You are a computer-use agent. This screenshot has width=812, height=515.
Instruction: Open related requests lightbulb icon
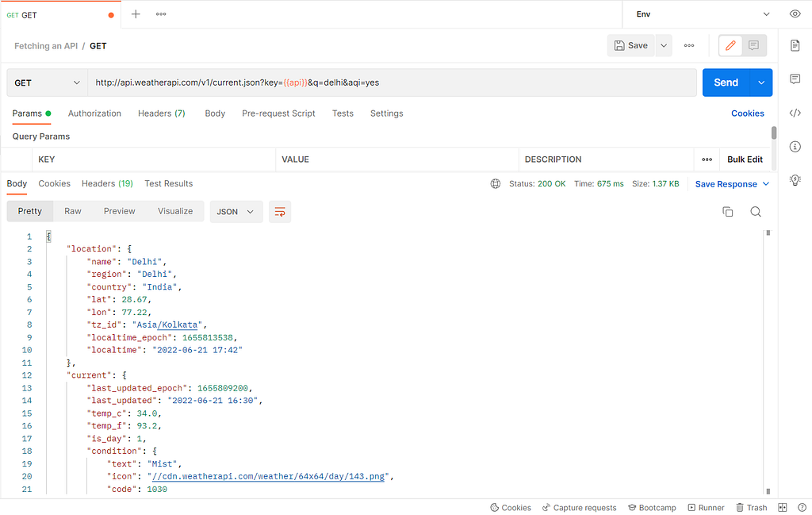(795, 180)
